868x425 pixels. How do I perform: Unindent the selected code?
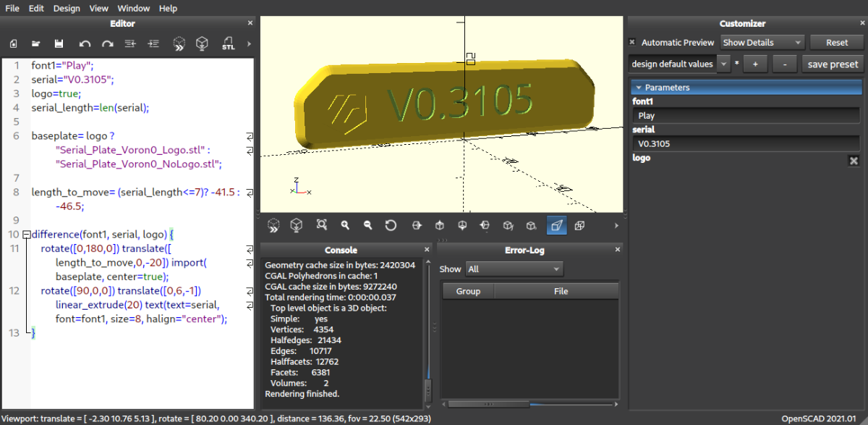click(130, 44)
